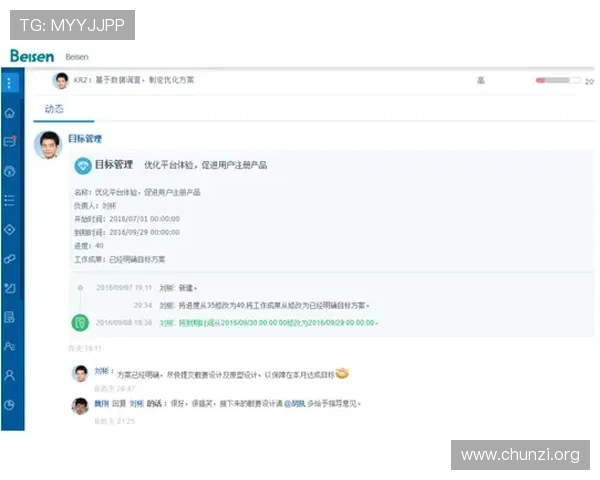Click title 优化平台体验，促进用户注册产品
600x480 pixels.
[205, 165]
